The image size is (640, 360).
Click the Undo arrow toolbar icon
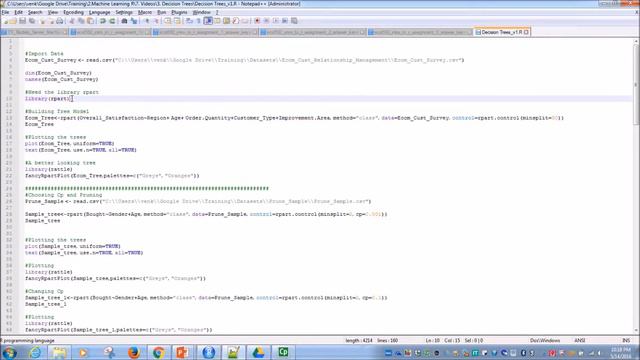click(102, 21)
